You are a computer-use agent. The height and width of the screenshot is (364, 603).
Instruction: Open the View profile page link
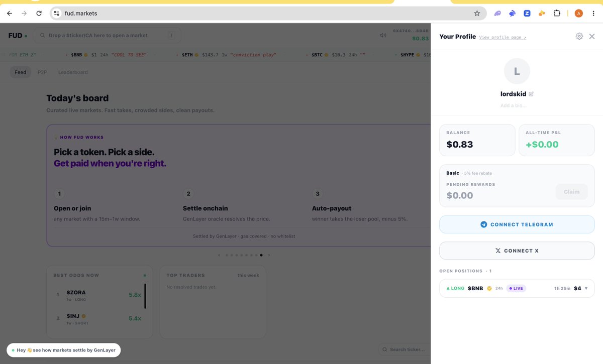(x=502, y=37)
